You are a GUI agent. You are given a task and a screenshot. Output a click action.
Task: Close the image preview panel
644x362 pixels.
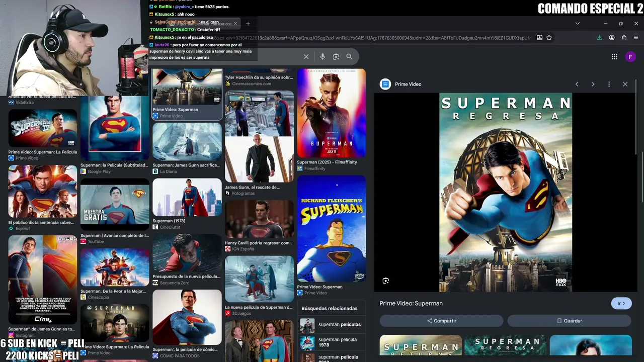[x=625, y=84]
